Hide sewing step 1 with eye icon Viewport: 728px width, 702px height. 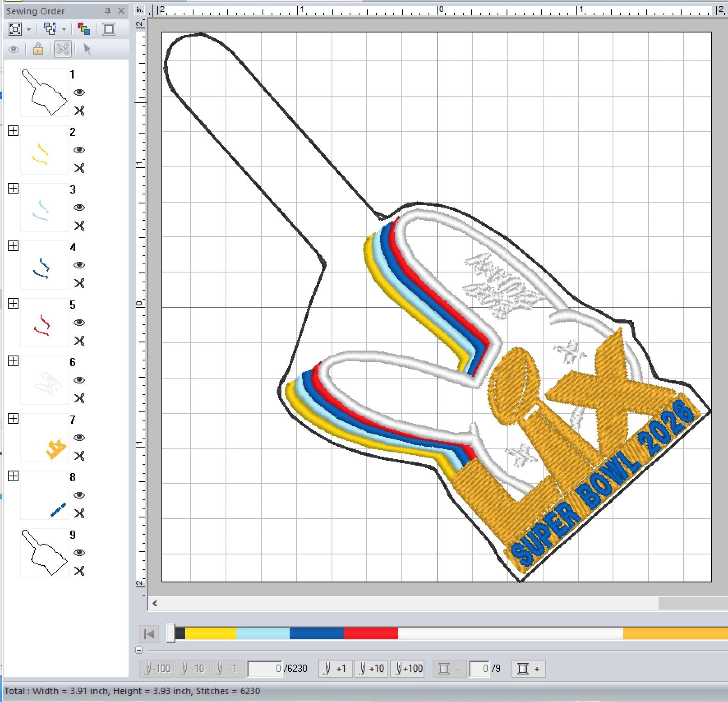pyautogui.click(x=79, y=92)
